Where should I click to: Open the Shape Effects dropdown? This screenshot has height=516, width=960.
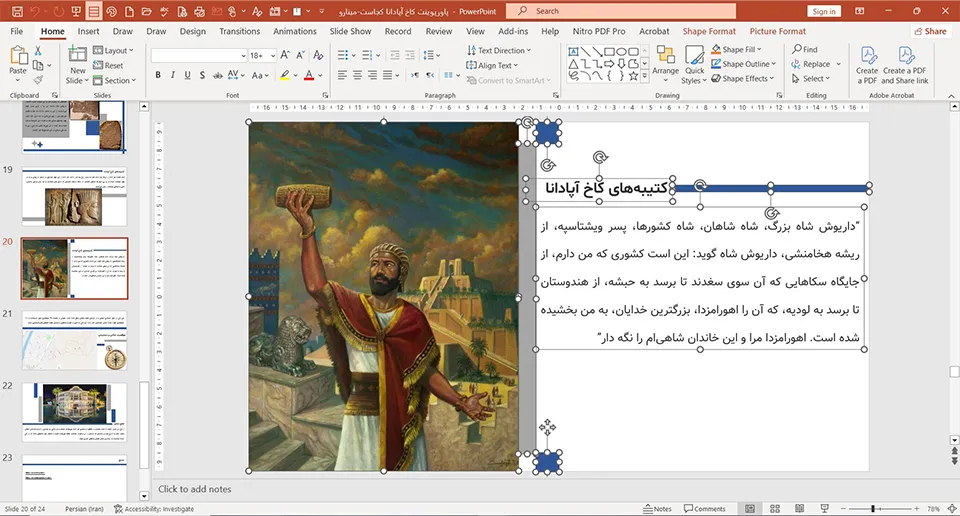click(743, 78)
